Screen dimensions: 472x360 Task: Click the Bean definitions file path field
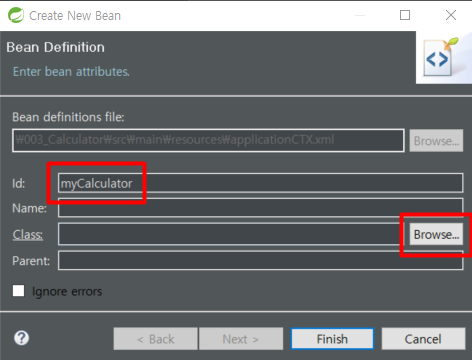point(208,140)
